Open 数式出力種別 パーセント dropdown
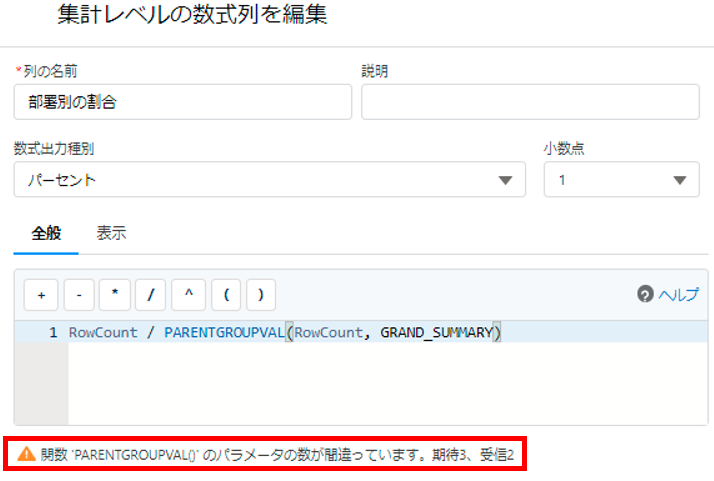The width and height of the screenshot is (714, 481). [x=270, y=179]
